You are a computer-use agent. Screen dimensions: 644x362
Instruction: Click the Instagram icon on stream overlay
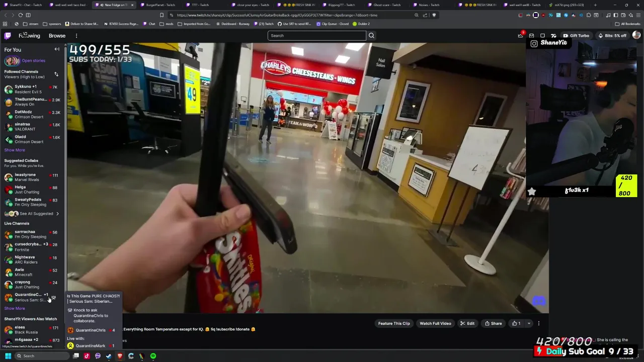[534, 43]
